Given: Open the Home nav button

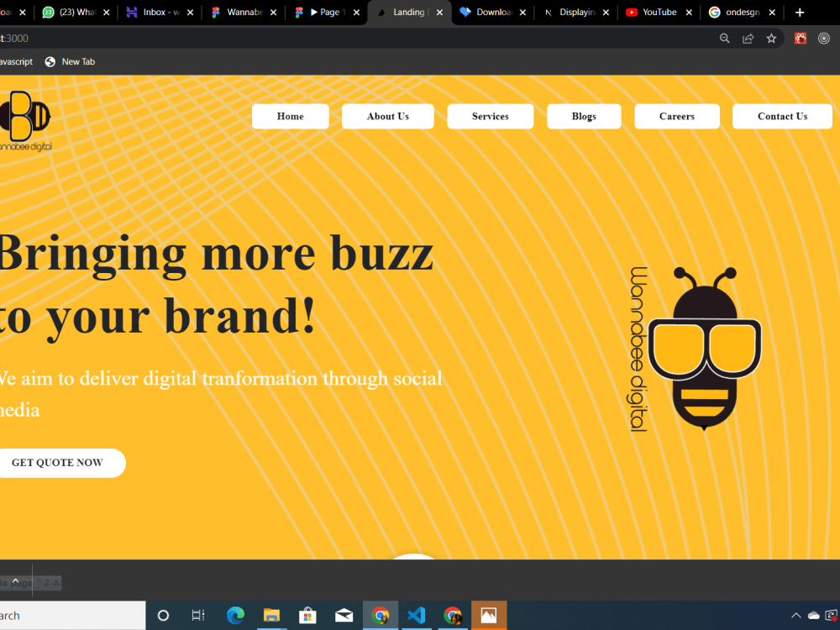Looking at the screenshot, I should pyautogui.click(x=290, y=116).
